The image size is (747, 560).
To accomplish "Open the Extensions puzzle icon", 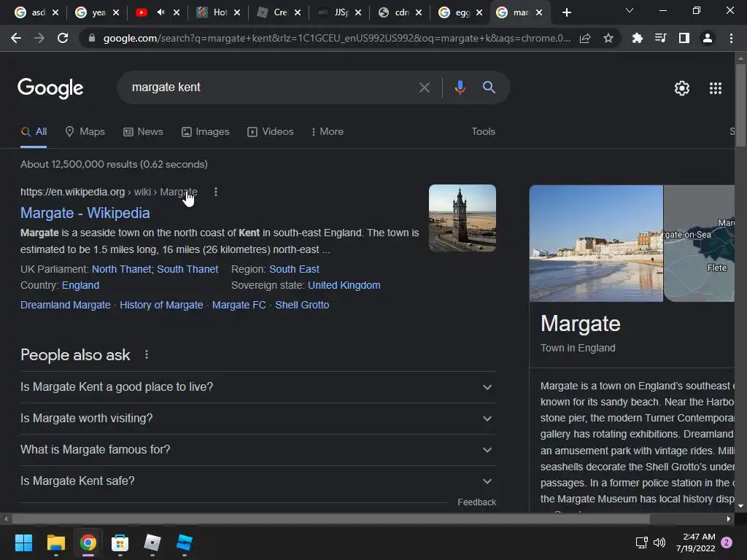I will [x=637, y=38].
